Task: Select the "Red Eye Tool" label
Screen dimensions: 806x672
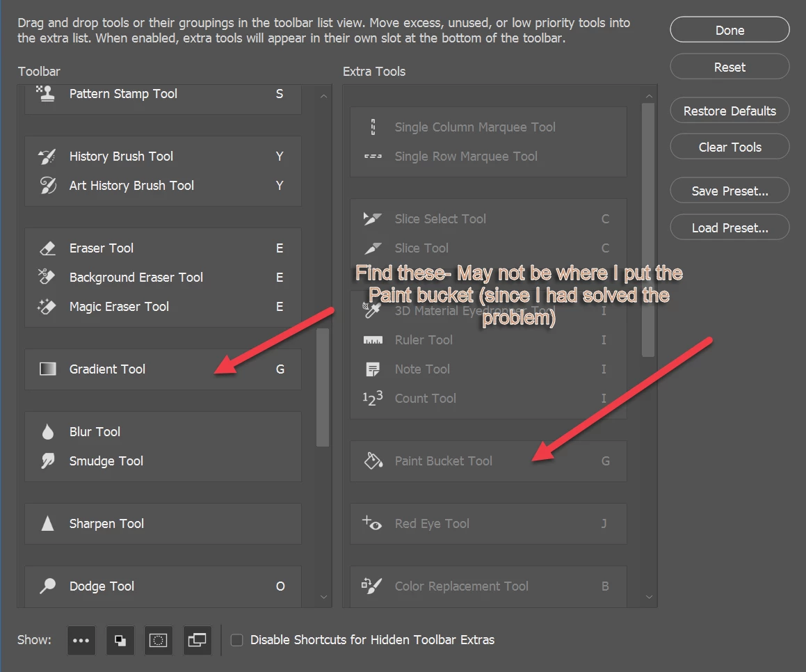Action: click(x=432, y=524)
